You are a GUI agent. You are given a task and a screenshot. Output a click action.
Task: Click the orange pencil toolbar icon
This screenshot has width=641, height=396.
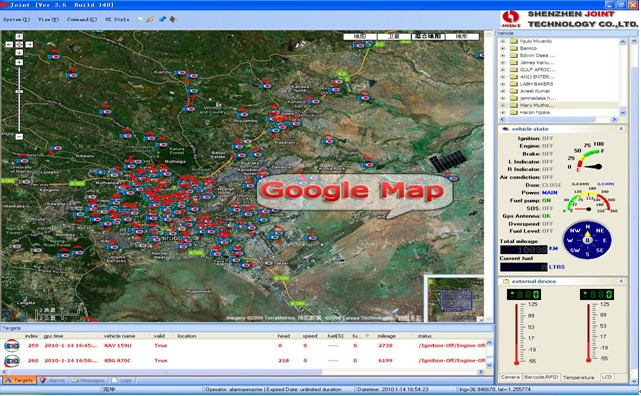click(150, 19)
